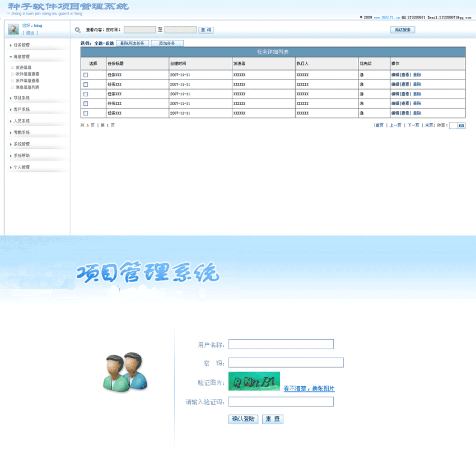Click the 用户名称 input field
Viewport: 476px width, 450px height.
click(281, 344)
